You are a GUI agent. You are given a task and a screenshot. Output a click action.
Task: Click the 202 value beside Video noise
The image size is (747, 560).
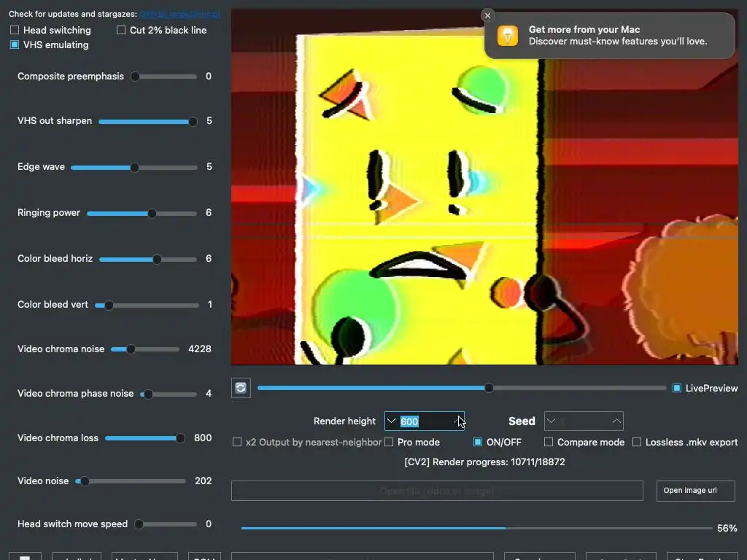(203, 481)
